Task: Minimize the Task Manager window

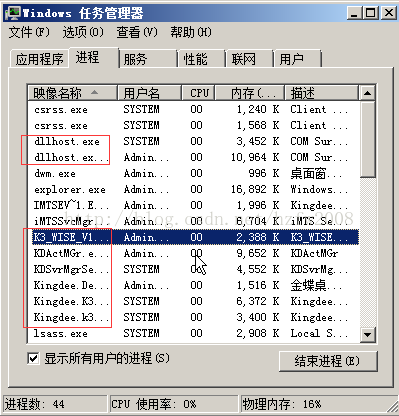Action: [x=354, y=13]
